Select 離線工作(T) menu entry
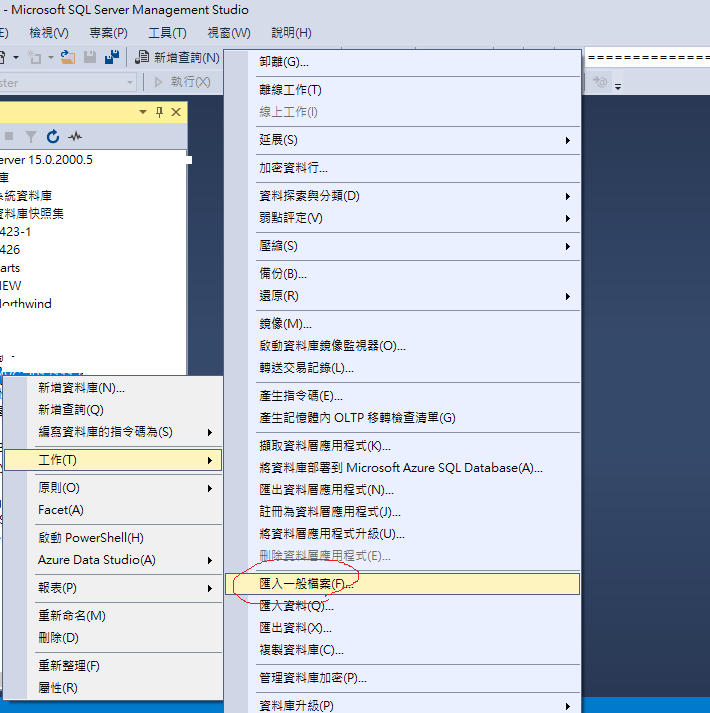The image size is (710, 713). [403, 90]
